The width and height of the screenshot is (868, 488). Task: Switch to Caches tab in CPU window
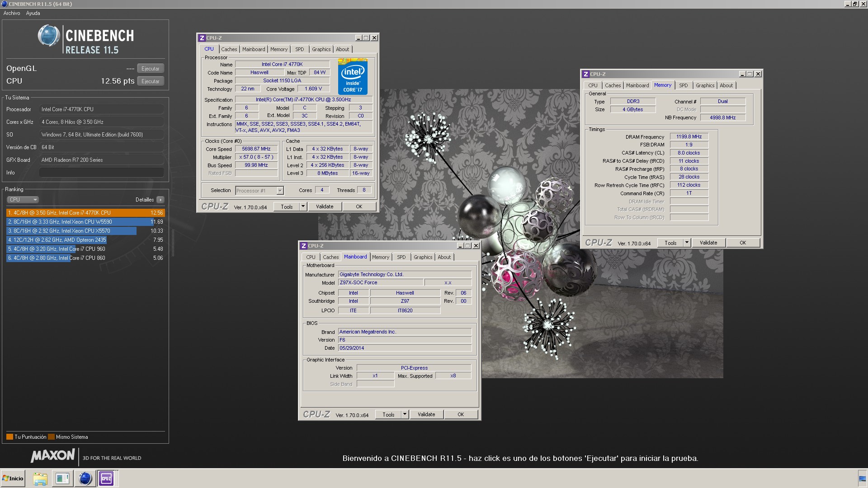[229, 49]
